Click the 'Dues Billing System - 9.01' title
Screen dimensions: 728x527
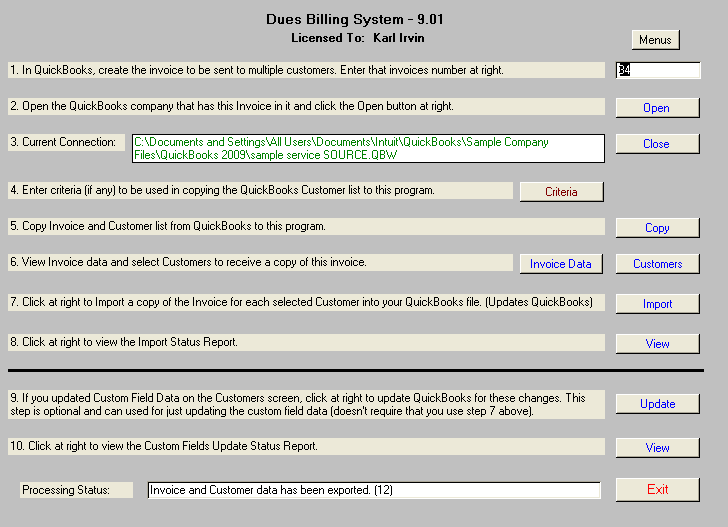[x=355, y=20]
